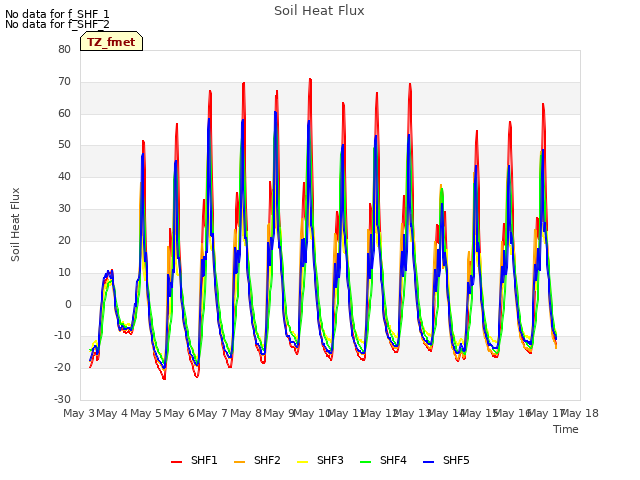The width and height of the screenshot is (640, 480).
Task: Click the Soil Heat Flux chart title
Action: point(319,11)
